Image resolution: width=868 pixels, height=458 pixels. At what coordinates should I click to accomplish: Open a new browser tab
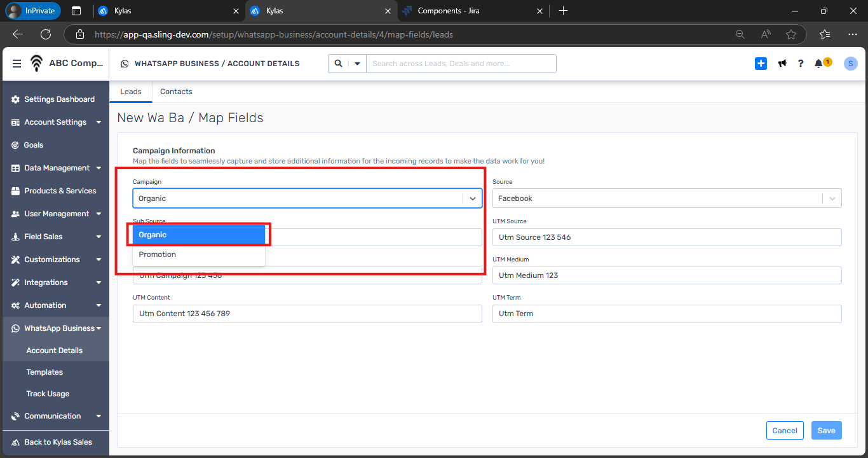(x=563, y=11)
